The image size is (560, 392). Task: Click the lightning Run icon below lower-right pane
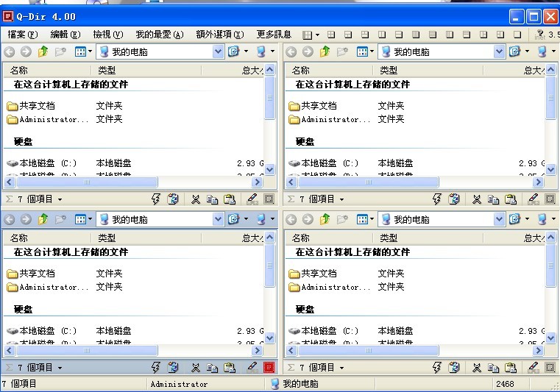[437, 367]
